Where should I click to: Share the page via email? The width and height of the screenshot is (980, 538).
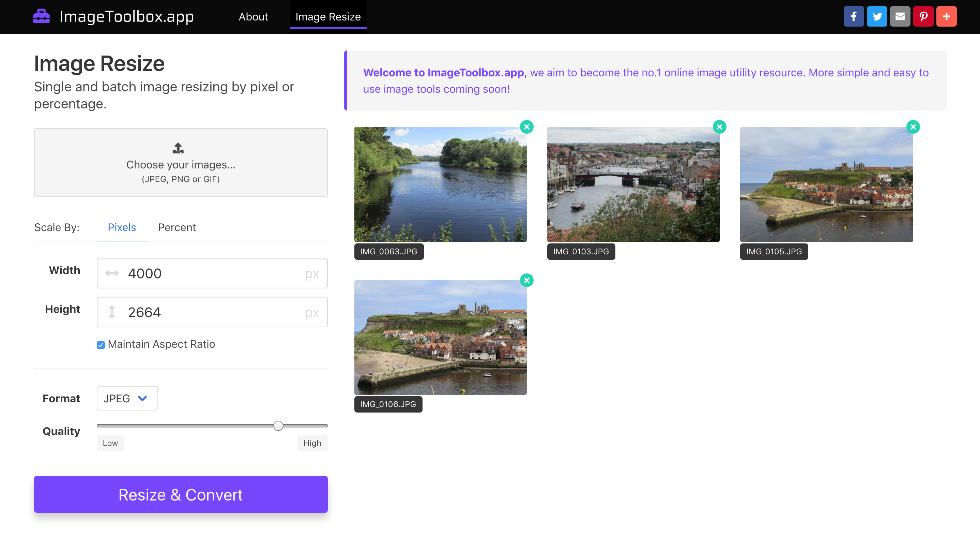(x=900, y=16)
